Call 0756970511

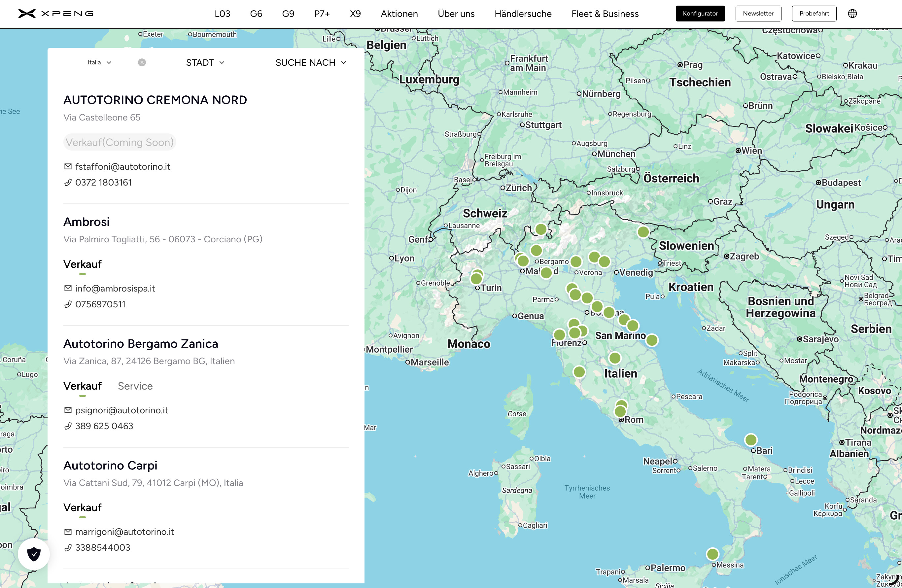(100, 304)
